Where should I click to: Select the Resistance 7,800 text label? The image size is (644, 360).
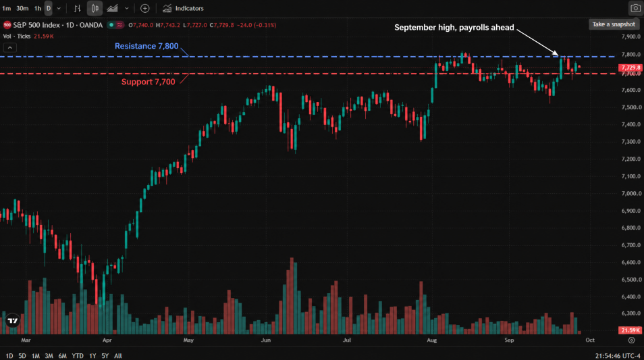point(146,46)
